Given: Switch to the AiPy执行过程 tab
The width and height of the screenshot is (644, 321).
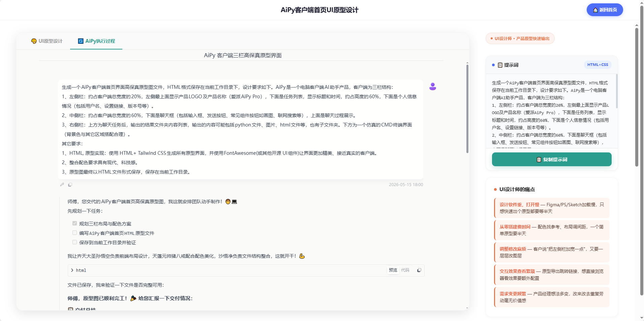Looking at the screenshot, I should point(96,41).
